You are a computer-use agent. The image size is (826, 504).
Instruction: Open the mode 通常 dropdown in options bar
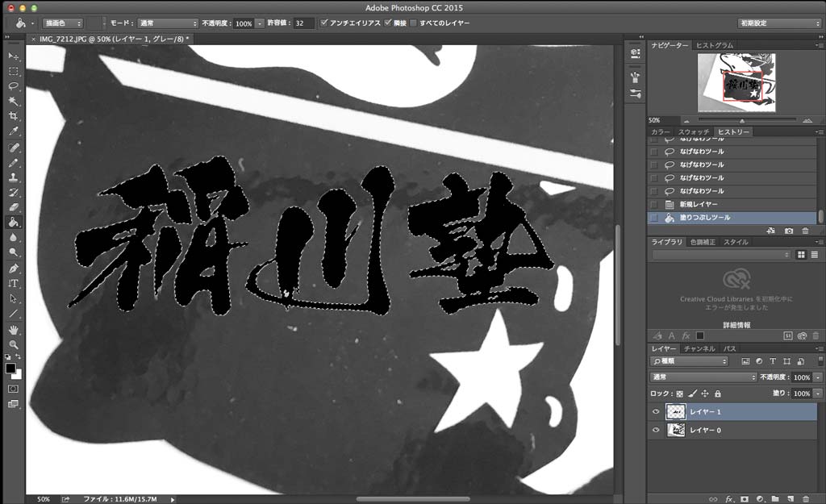point(168,23)
